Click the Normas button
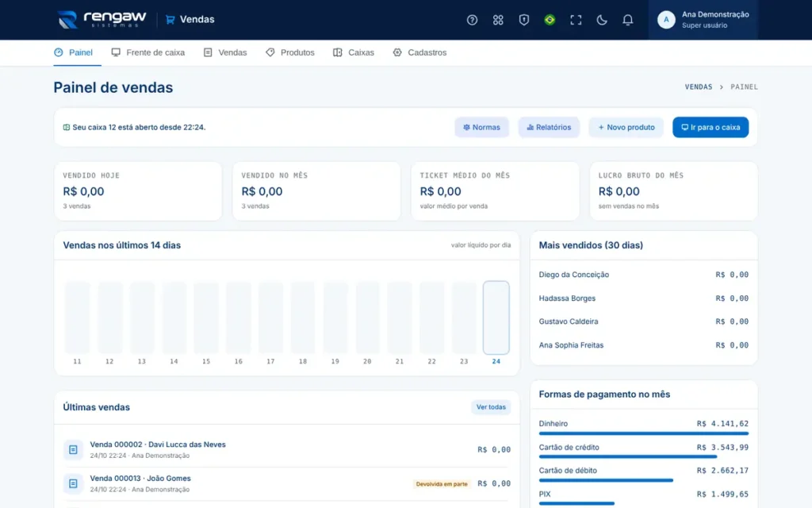Screen dimensions: 812x508 tap(481, 127)
